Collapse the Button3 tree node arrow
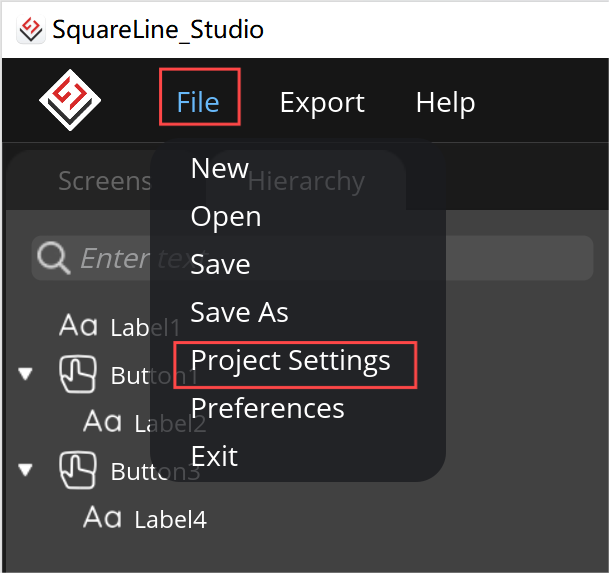 pos(26,470)
